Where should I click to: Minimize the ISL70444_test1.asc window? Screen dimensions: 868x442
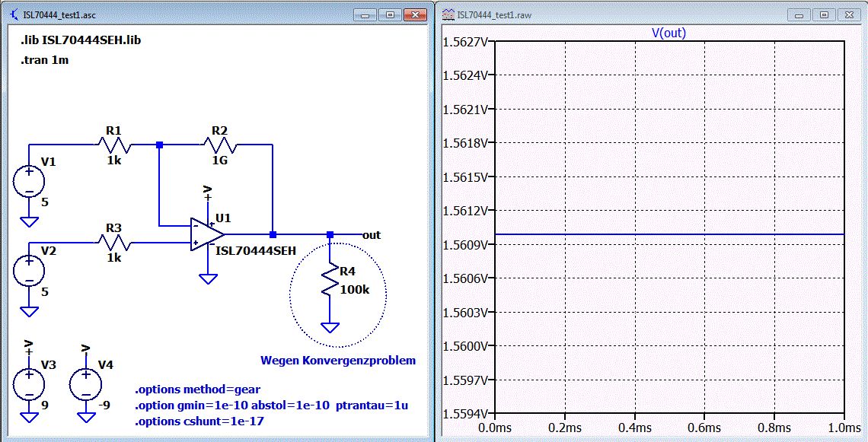point(366,15)
